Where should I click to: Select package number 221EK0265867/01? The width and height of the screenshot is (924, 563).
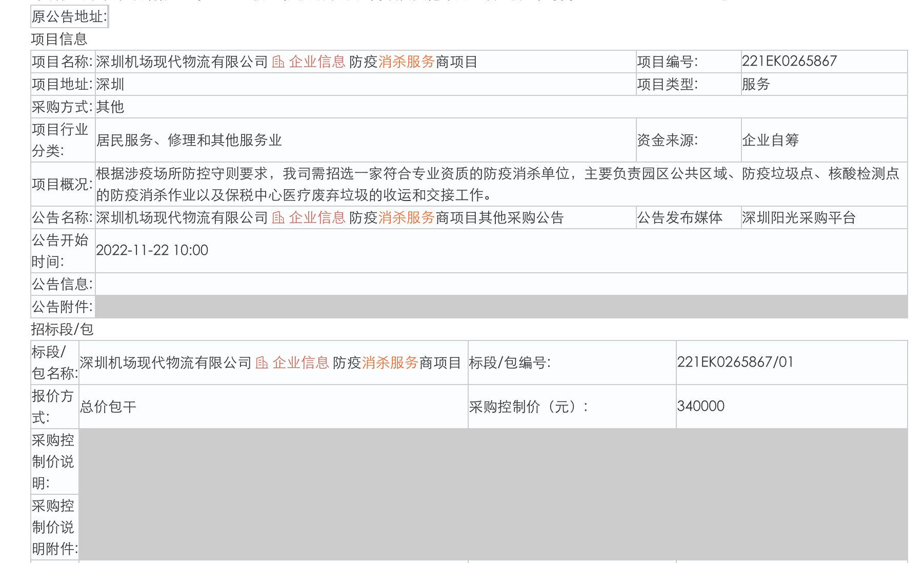tap(735, 363)
